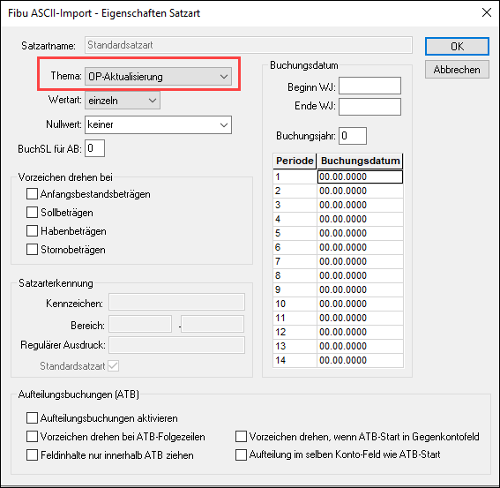Click the second Bereich input field
The height and width of the screenshot is (488, 500).
tap(213, 324)
